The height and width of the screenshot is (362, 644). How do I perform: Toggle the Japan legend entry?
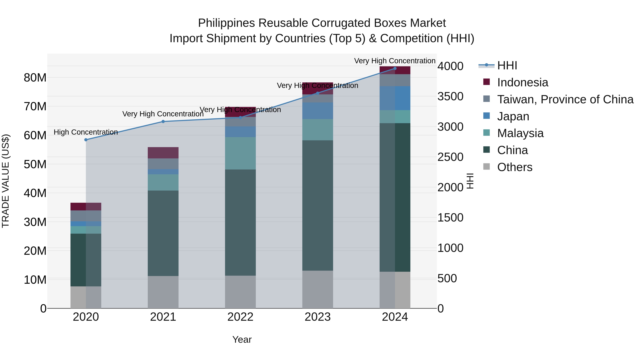(x=506, y=116)
